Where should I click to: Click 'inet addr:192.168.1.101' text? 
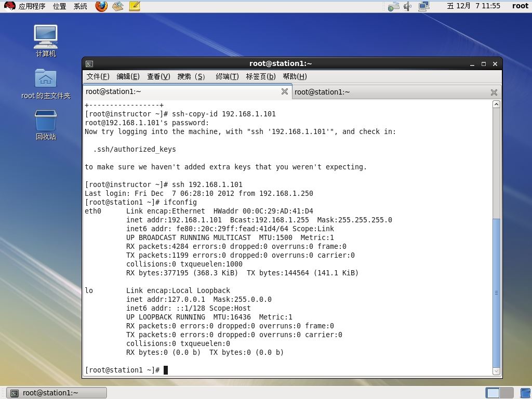point(174,220)
